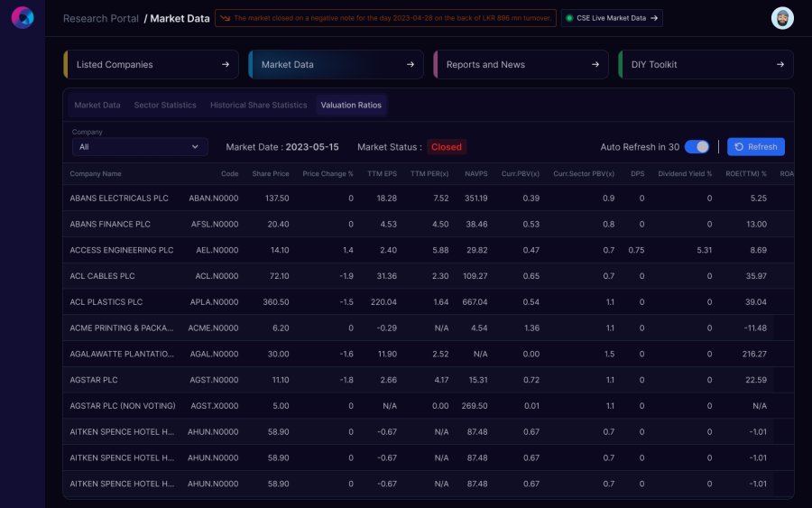Click the Refresh button
Image resolution: width=812 pixels, height=508 pixels.
755,147
